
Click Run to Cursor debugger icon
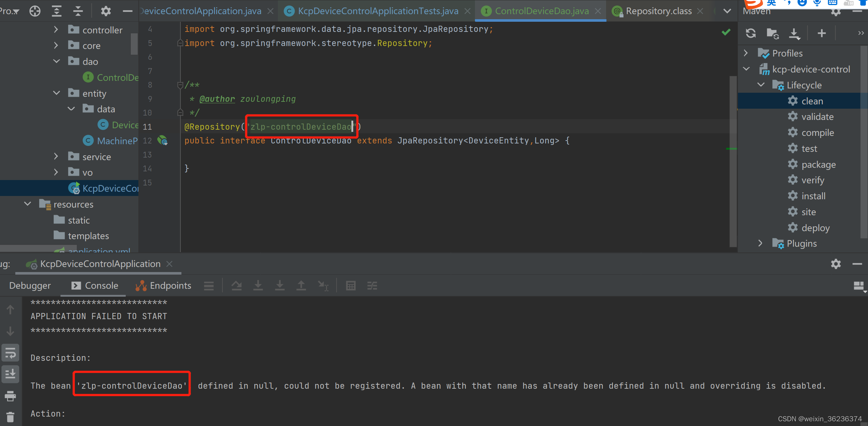coord(323,285)
